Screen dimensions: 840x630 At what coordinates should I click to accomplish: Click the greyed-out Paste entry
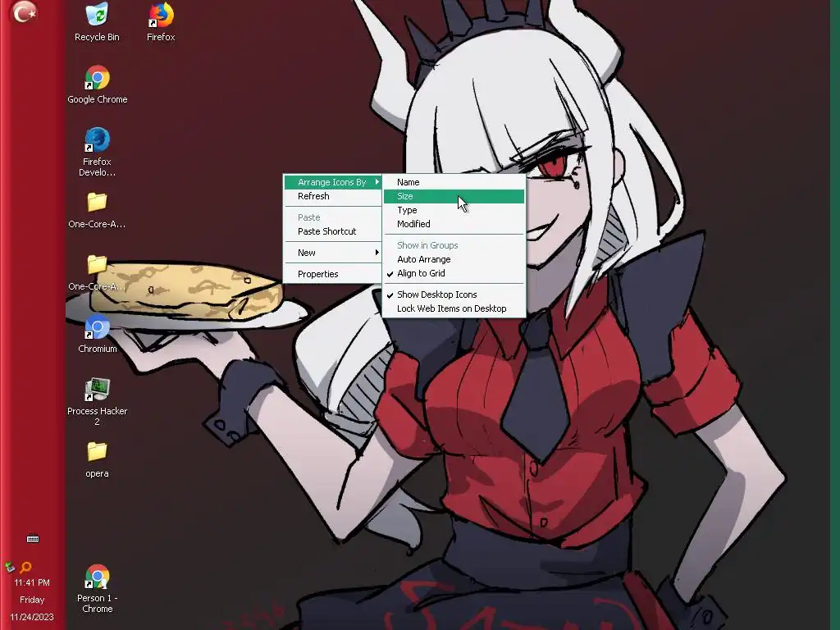(333, 217)
